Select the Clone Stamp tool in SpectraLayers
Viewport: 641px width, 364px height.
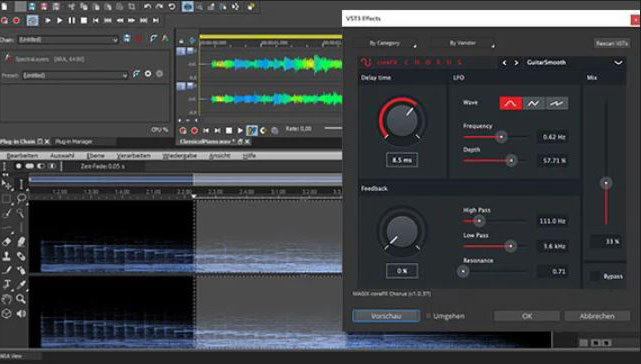coord(6,256)
